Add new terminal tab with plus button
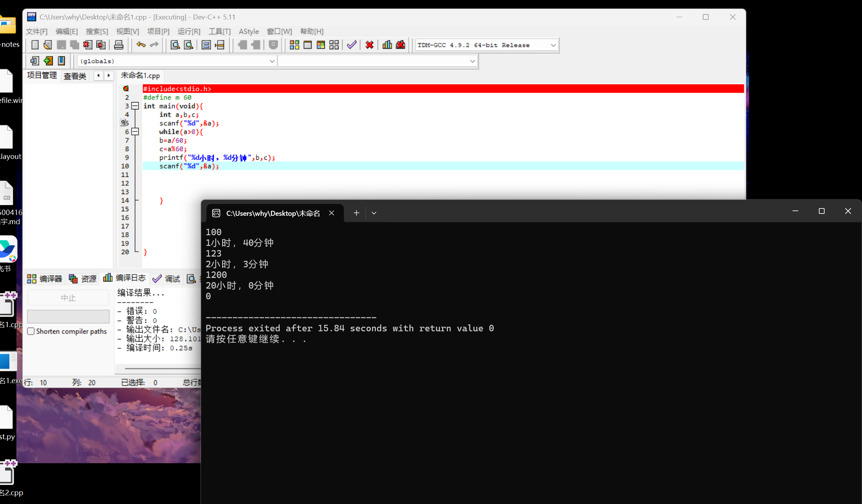The image size is (862, 504). click(x=356, y=213)
